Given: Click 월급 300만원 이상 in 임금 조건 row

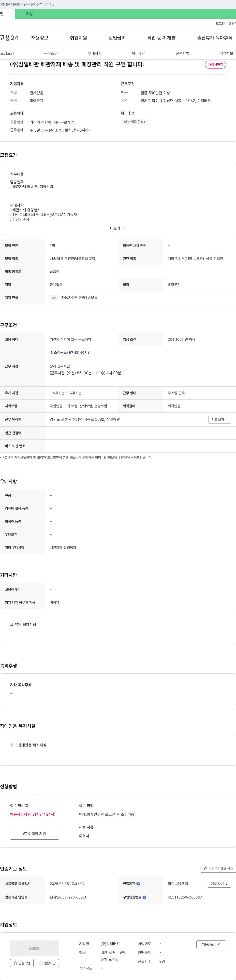Looking at the screenshot, I should (181, 339).
